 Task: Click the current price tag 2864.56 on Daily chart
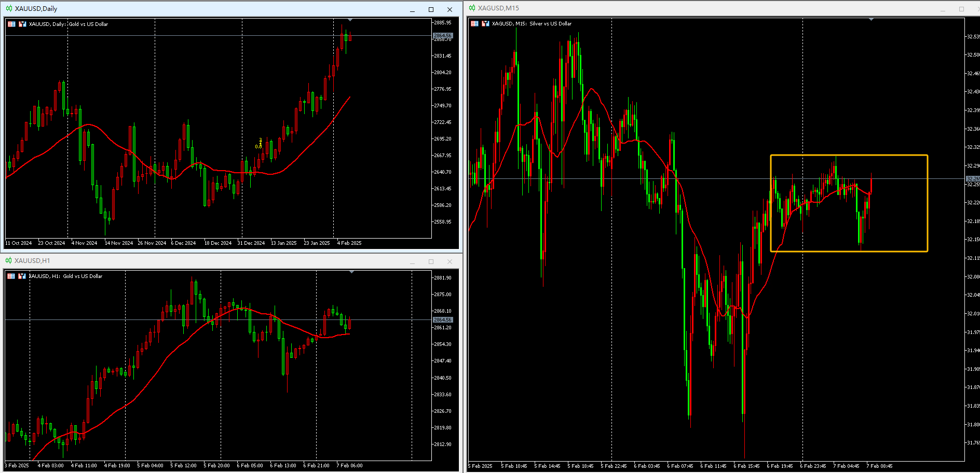[443, 35]
